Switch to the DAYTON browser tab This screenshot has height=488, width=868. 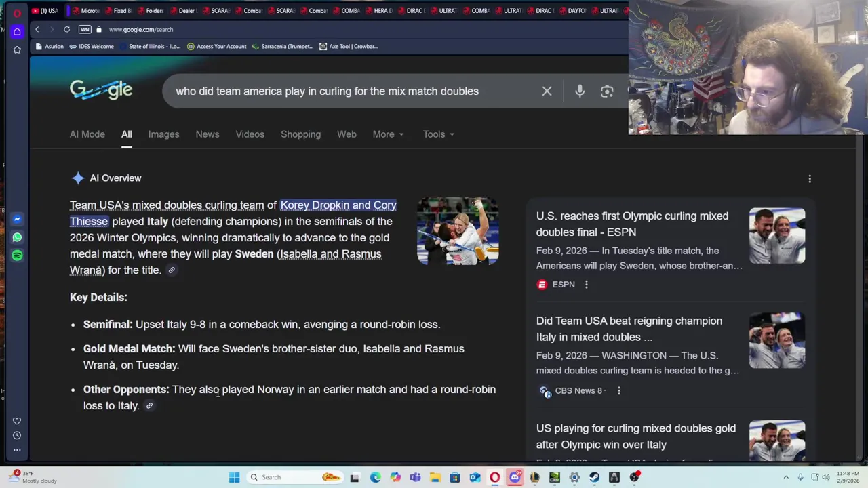[x=572, y=11]
